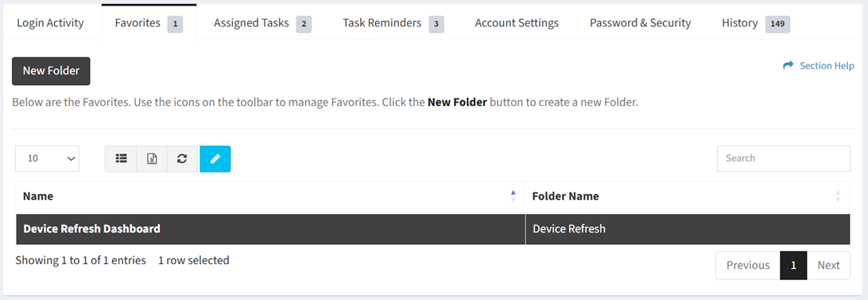This screenshot has width=868, height=300.
Task: Sort by Name column arrows
Action: click(x=513, y=196)
